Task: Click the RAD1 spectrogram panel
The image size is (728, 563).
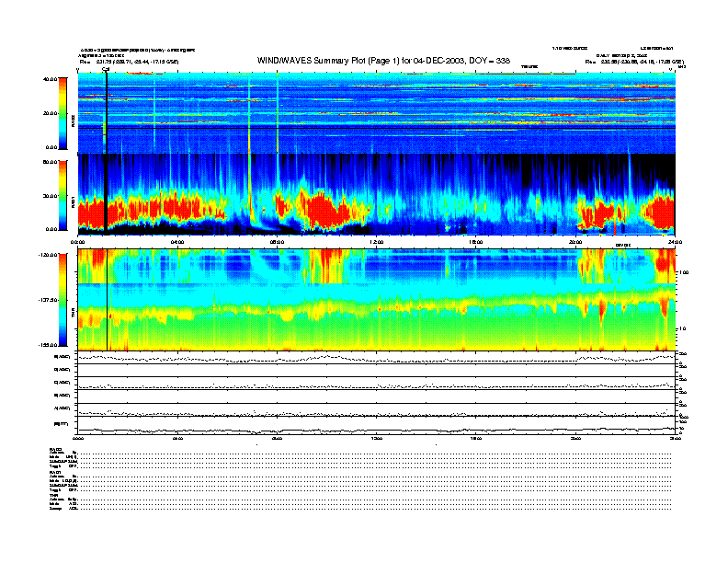Action: 377,194
